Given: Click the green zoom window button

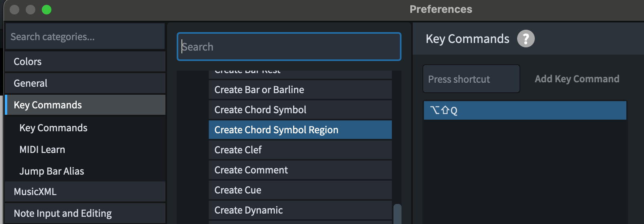Looking at the screenshot, I should [47, 10].
